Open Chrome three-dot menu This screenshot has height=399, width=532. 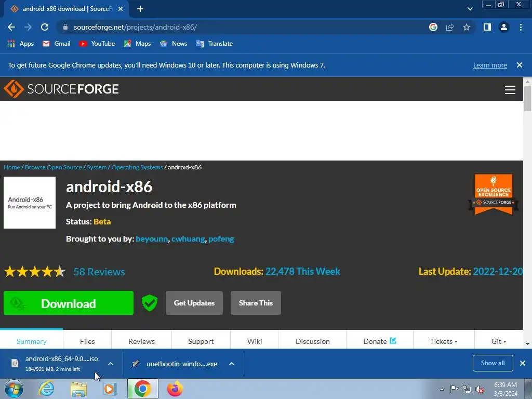[x=521, y=27]
